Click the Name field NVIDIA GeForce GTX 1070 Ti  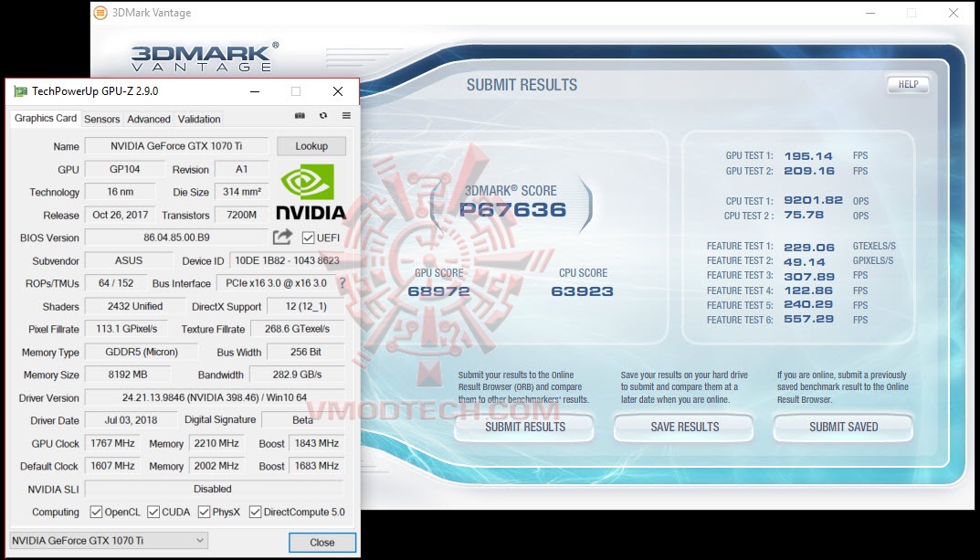click(x=176, y=146)
